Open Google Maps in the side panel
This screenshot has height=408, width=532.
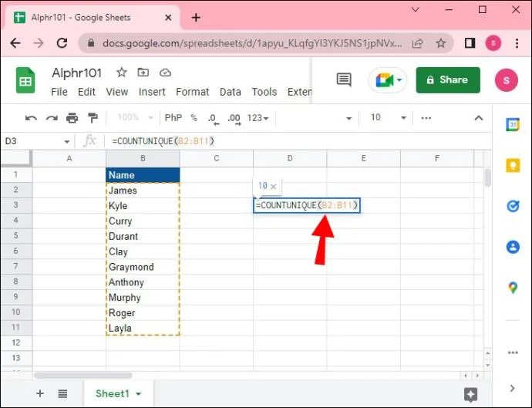tap(513, 288)
